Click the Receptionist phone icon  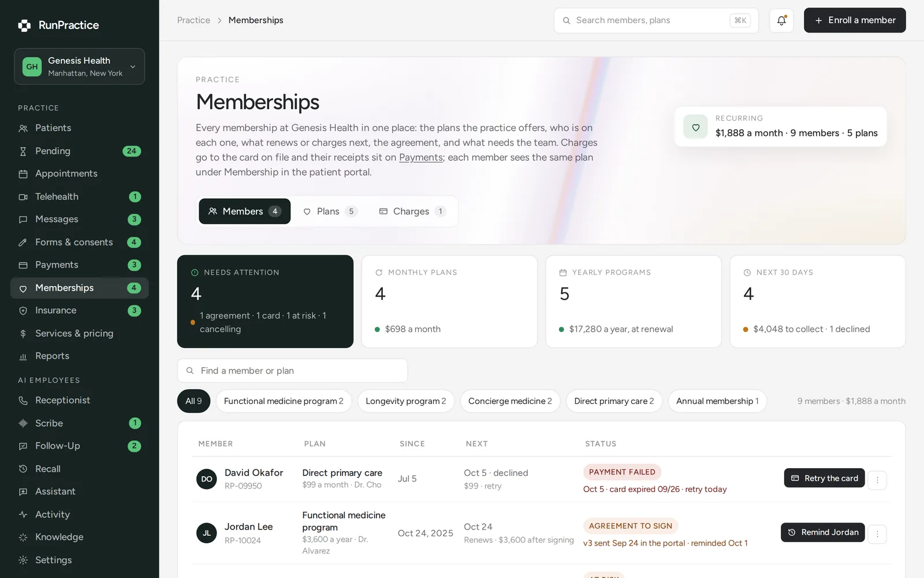coord(23,401)
